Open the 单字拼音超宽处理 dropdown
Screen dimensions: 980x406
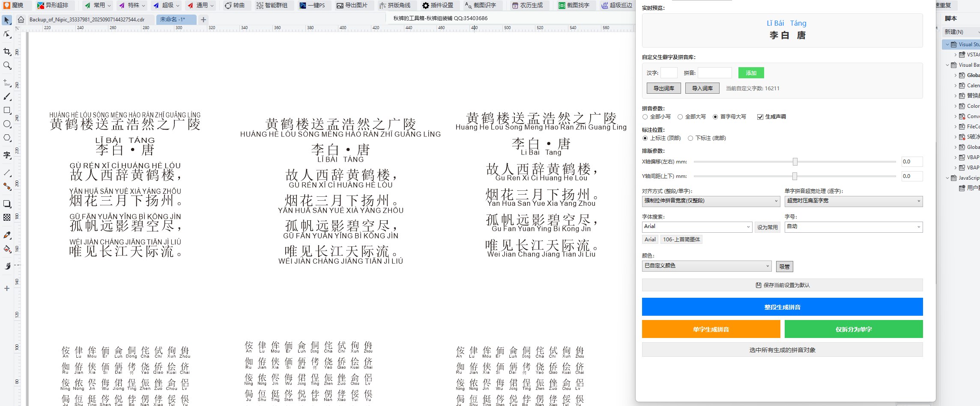coord(854,201)
